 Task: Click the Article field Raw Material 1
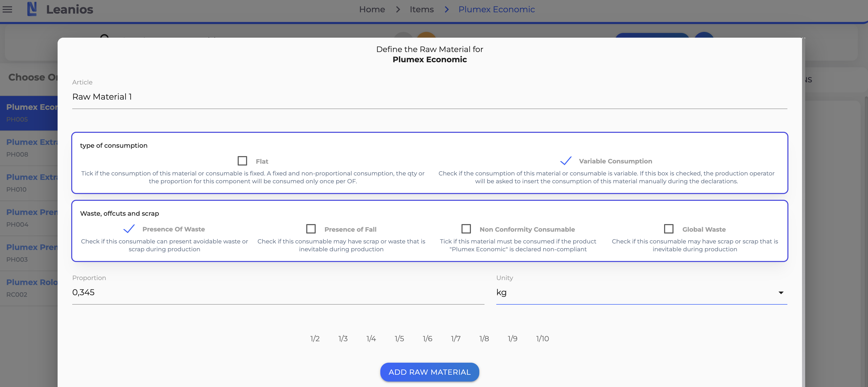point(429,97)
